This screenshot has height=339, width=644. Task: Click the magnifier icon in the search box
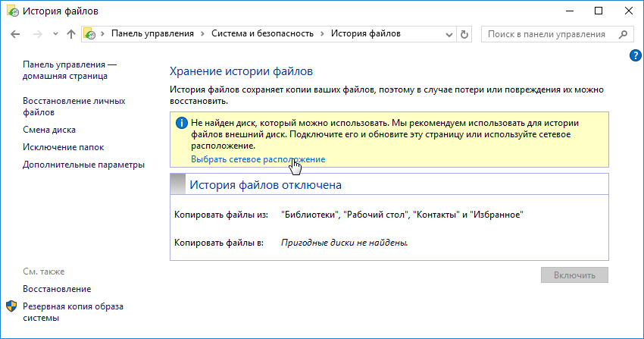coord(623,34)
